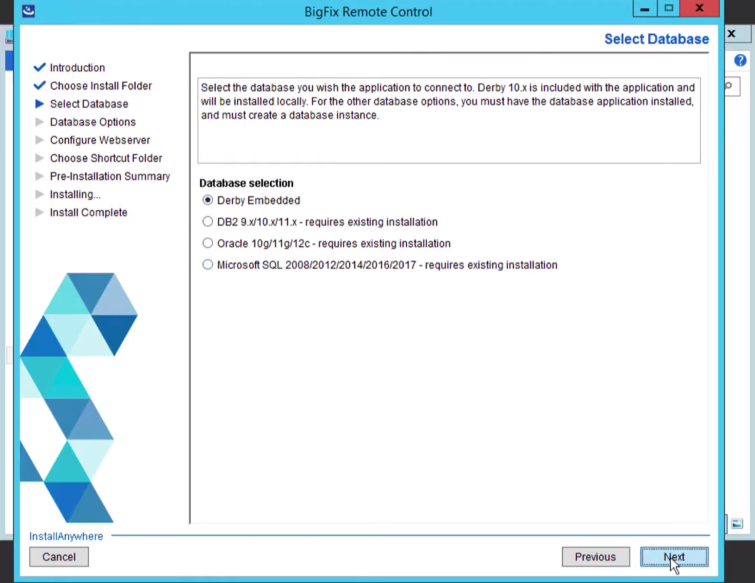
Task: Click the Pre-Installation Summary step label
Action: (x=110, y=176)
